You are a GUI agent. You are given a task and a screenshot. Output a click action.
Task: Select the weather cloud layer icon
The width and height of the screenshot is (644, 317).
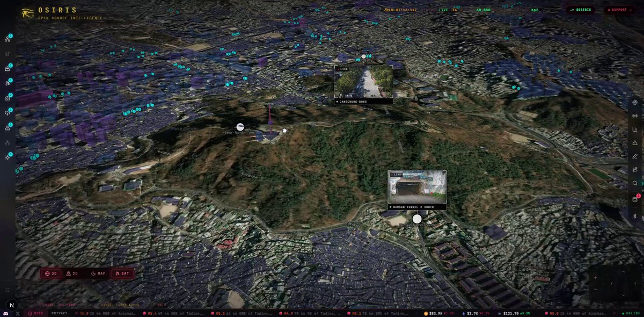(x=8, y=113)
